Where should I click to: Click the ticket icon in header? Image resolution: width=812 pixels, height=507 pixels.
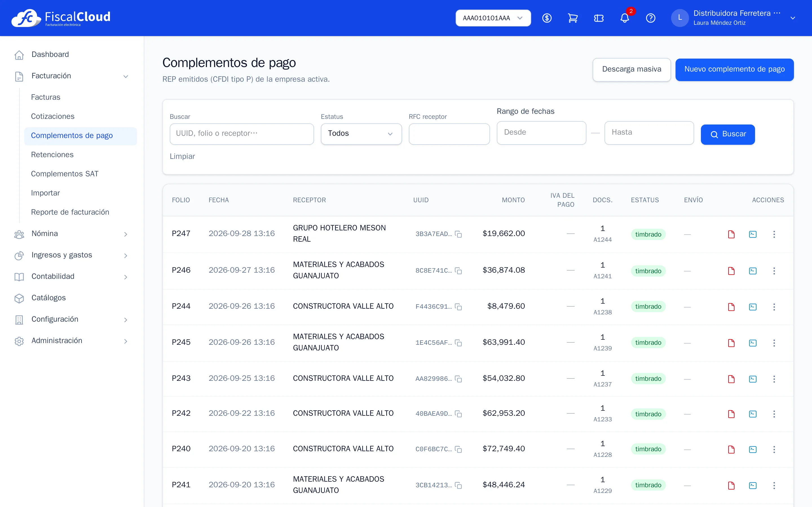pyautogui.click(x=599, y=18)
